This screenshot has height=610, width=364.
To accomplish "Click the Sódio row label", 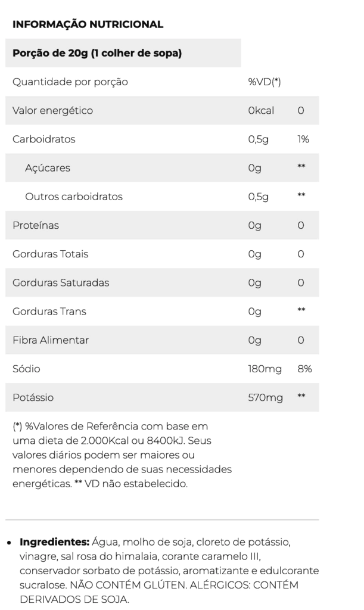I will click(26, 369).
